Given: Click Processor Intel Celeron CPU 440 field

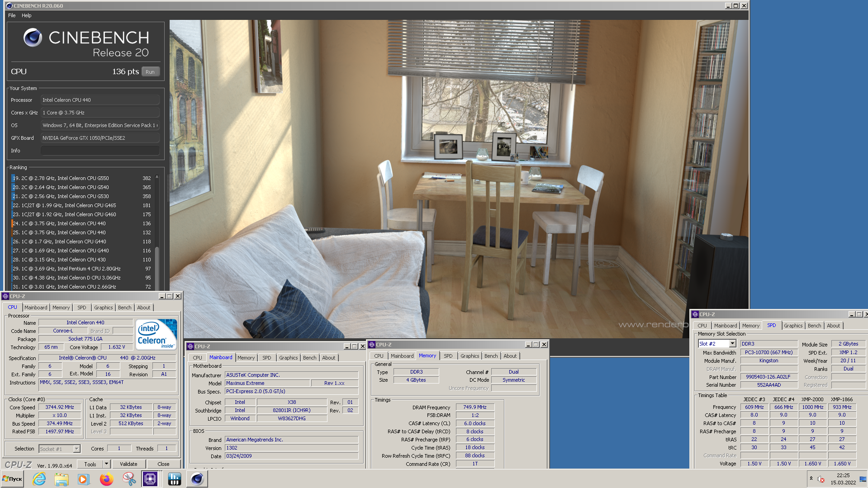Looking at the screenshot, I should point(100,100).
